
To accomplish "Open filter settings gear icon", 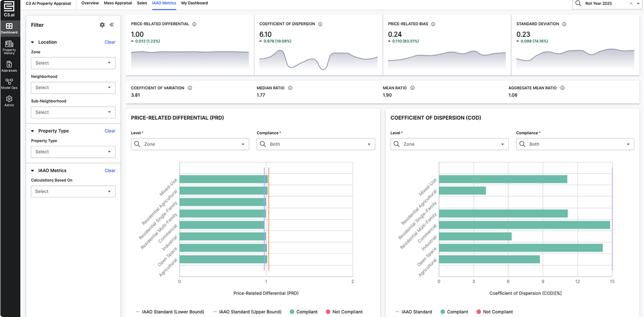I will (x=102, y=25).
